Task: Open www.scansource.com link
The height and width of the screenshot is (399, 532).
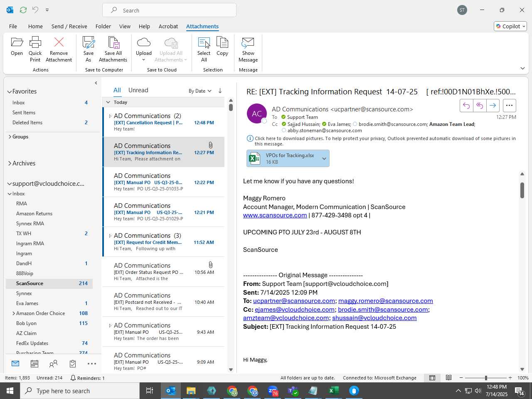Action: (275, 215)
